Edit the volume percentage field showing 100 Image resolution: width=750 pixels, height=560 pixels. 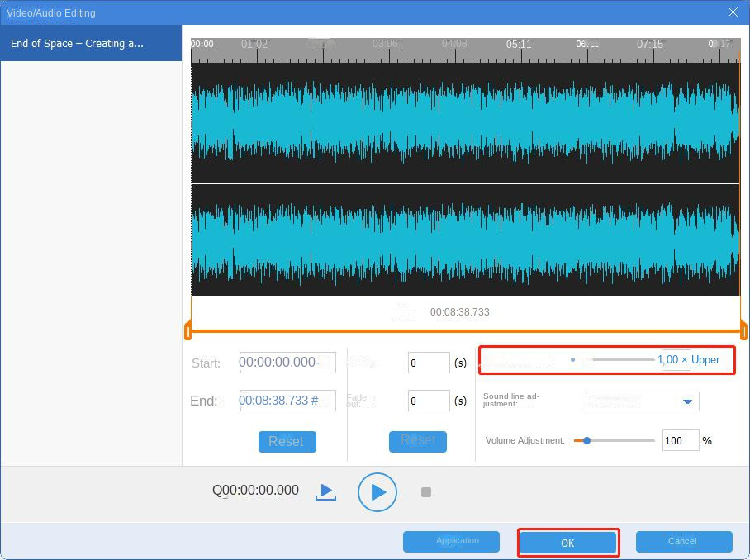(680, 440)
